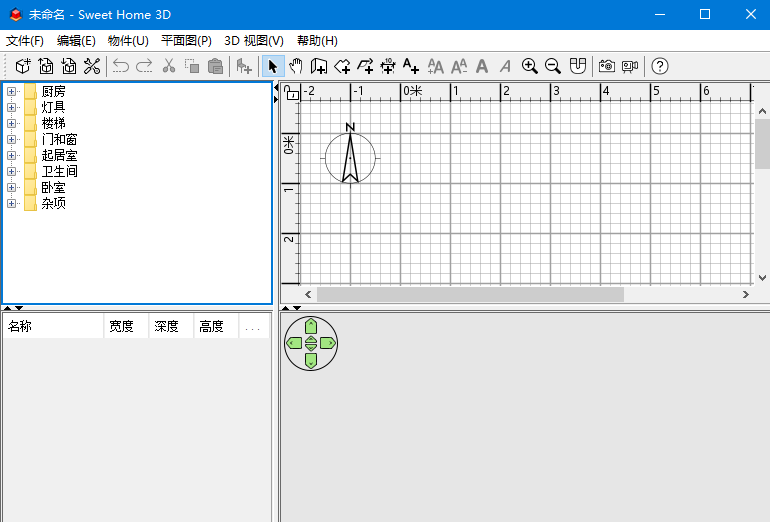Expand the 灯具 folder

coord(11,107)
